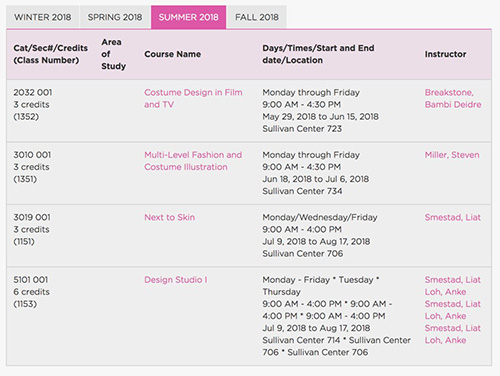Open Multi-Level Fashion and Costume Illustration course

click(x=193, y=161)
